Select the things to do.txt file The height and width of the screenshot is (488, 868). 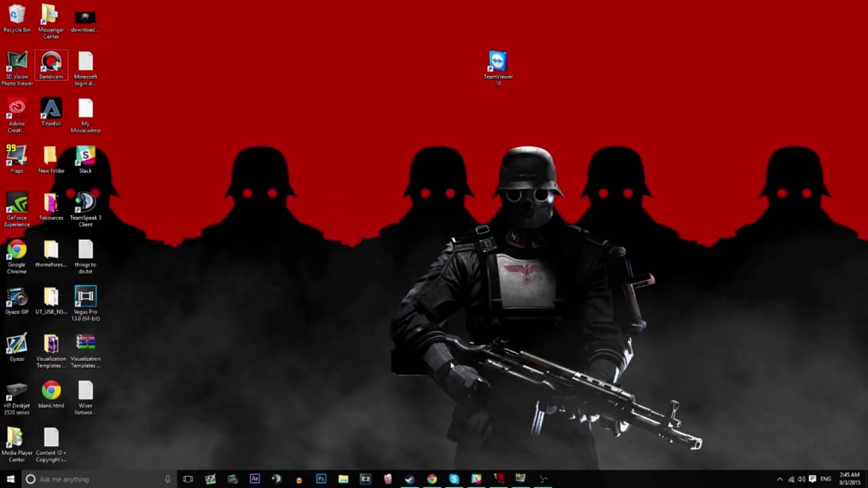click(85, 257)
